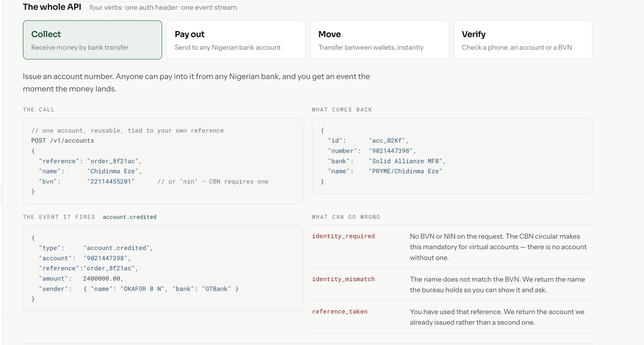Click the 'Send to any Nigerian bank account' caption
644x345 pixels.
pos(228,48)
